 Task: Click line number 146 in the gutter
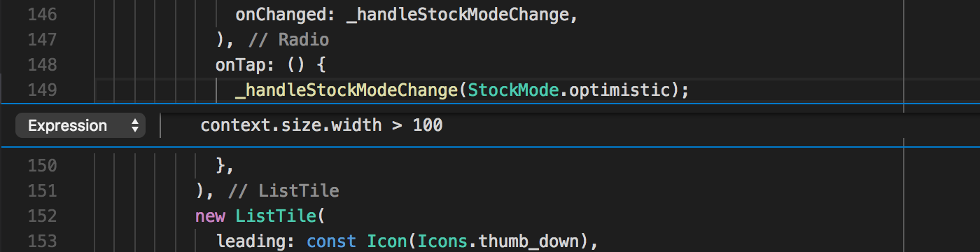point(43,15)
